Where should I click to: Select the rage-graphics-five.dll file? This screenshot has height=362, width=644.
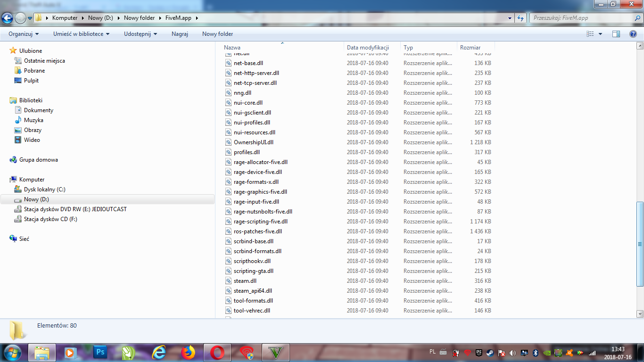260,192
